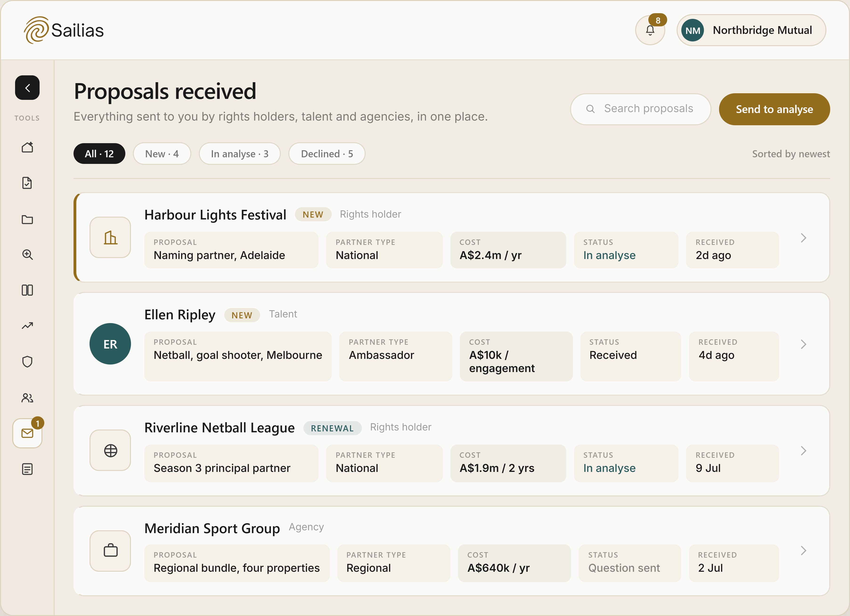Select the Declined · 5 filter
The height and width of the screenshot is (616, 850).
tap(327, 154)
